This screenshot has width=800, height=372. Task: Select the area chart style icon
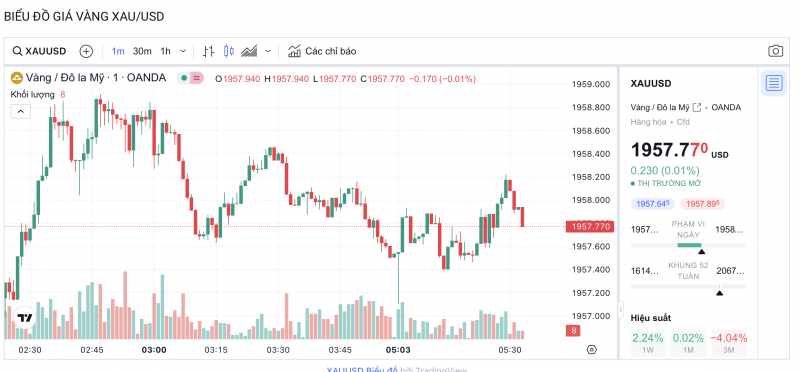(249, 51)
